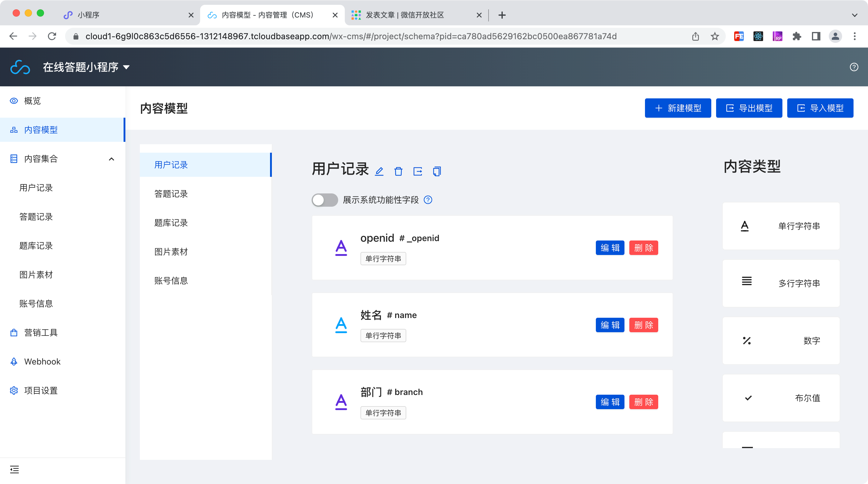This screenshot has width=868, height=484.
Task: Collapse the 内容集合 sidebar section
Action: click(x=112, y=159)
